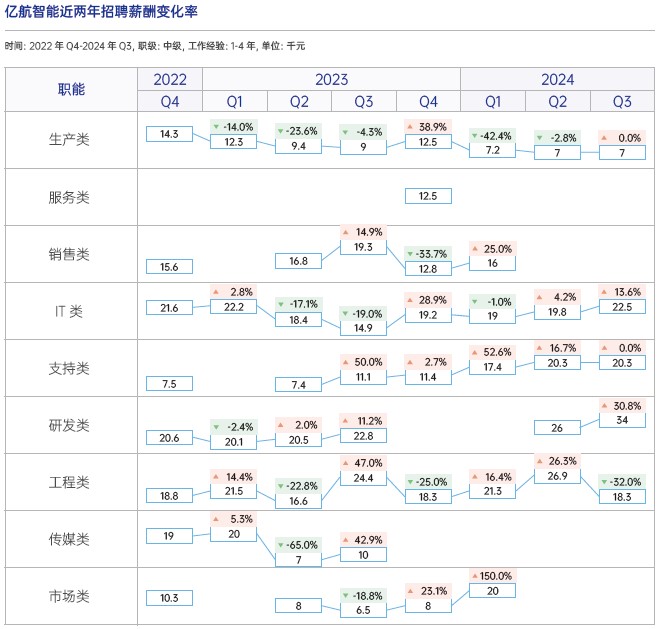Click the up arrow beside 38.9%
The width and height of the screenshot is (659, 629).
[412, 126]
